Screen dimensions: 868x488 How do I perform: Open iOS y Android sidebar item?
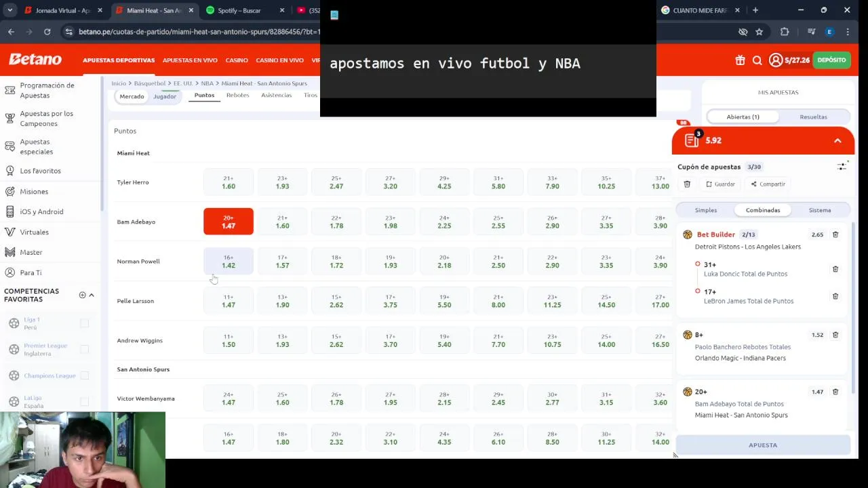41,211
